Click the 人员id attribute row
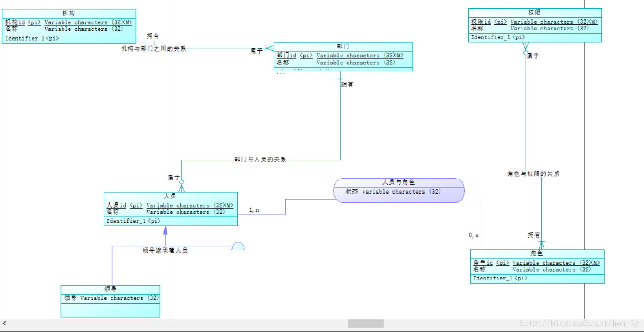The image size is (644, 332). coord(170,205)
